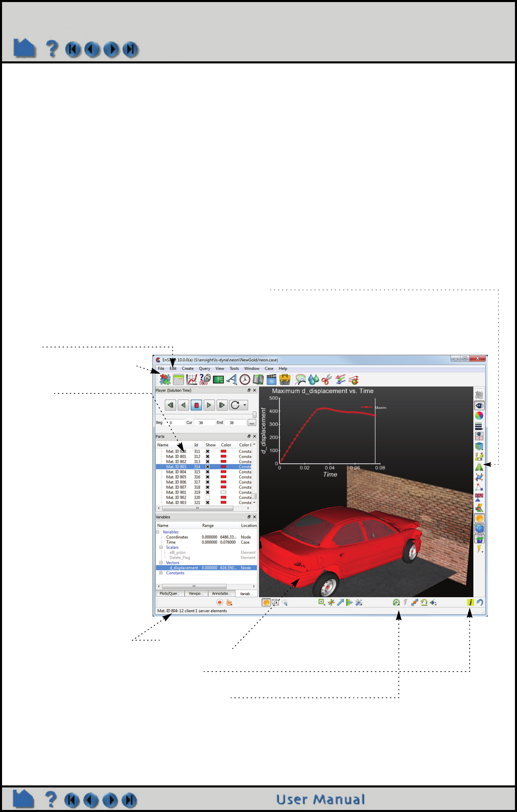This screenshot has width=517, height=812.
Task: Open the Keyframe animation clapperboard icon
Action: (271, 379)
